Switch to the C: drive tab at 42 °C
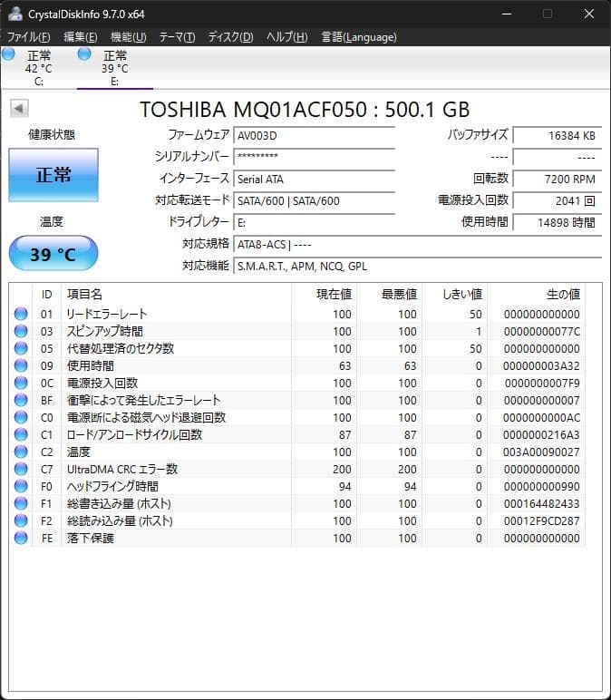This screenshot has width=611, height=700. click(39, 68)
